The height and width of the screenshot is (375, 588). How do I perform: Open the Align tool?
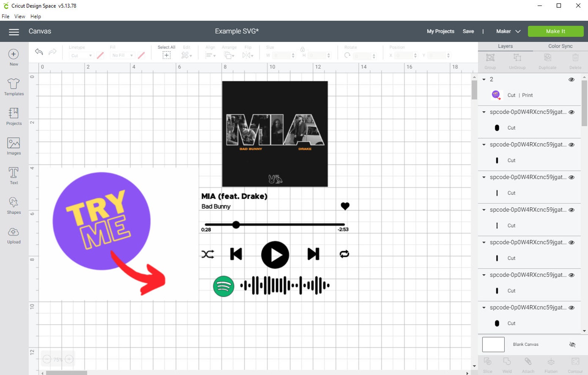click(210, 55)
